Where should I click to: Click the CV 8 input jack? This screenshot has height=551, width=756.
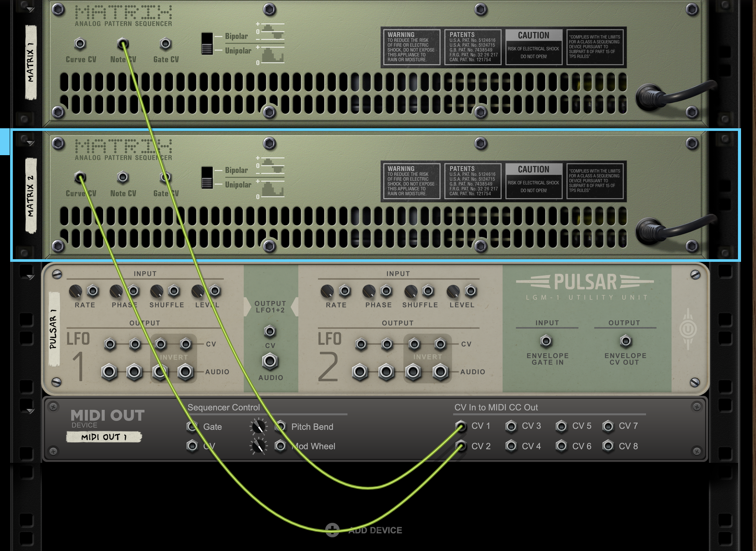tap(608, 446)
